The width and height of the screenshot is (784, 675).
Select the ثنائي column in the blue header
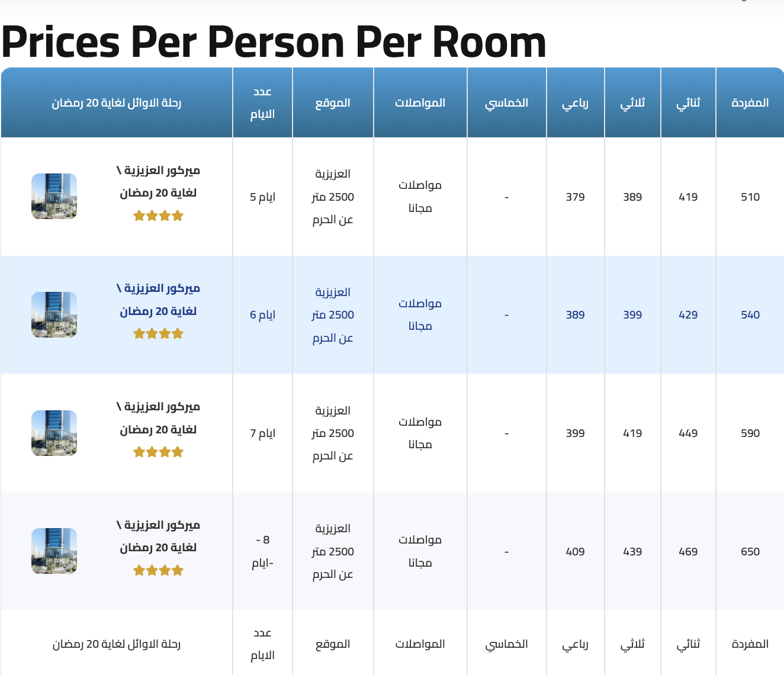[x=688, y=103]
